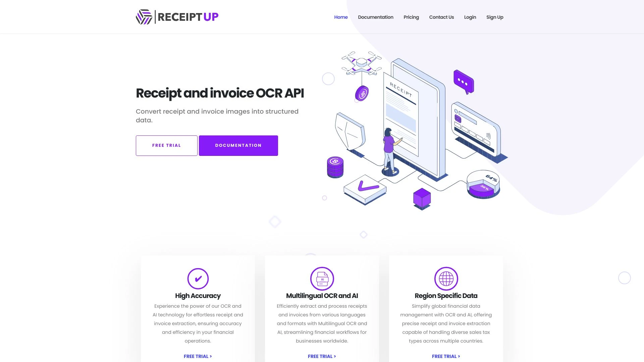
Task: Scroll down using the page scrollbar
Action: coord(642,278)
